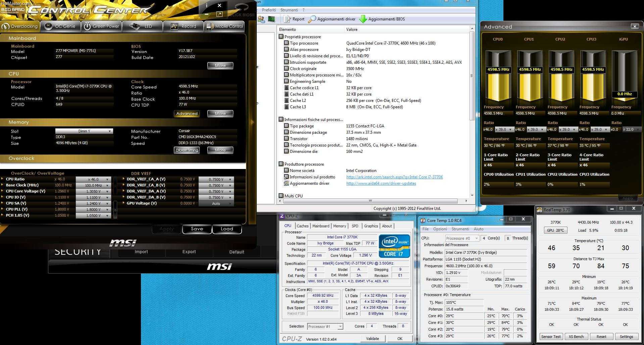Viewport: 644px width, 345px height.
Task: Click the yellow arrow beside CPU Ratio
Action: click(3, 179)
